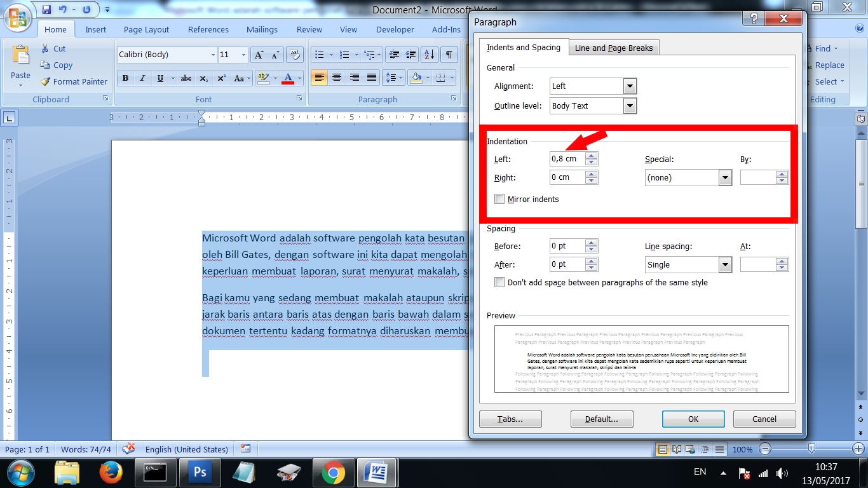Screen dimensions: 868x488
Task: Click the Paste clipboard icon
Action: tap(20, 56)
